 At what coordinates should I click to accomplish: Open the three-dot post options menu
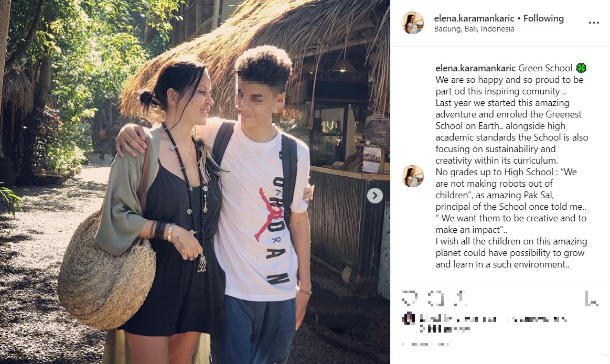click(594, 23)
